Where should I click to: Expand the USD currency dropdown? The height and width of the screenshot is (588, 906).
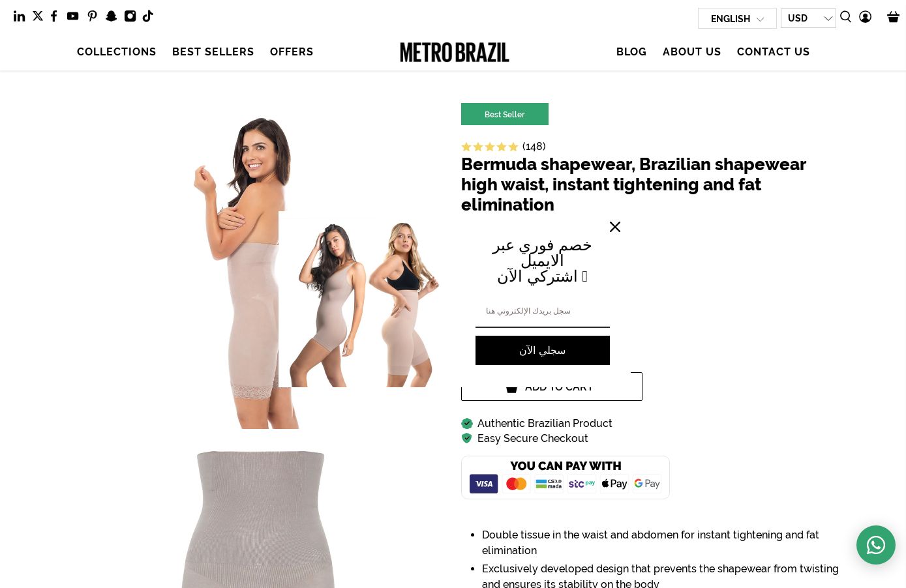(808, 18)
